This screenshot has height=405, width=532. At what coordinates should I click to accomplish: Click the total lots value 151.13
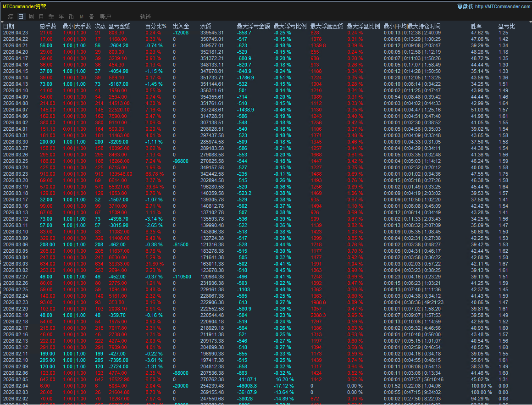tap(48, 129)
